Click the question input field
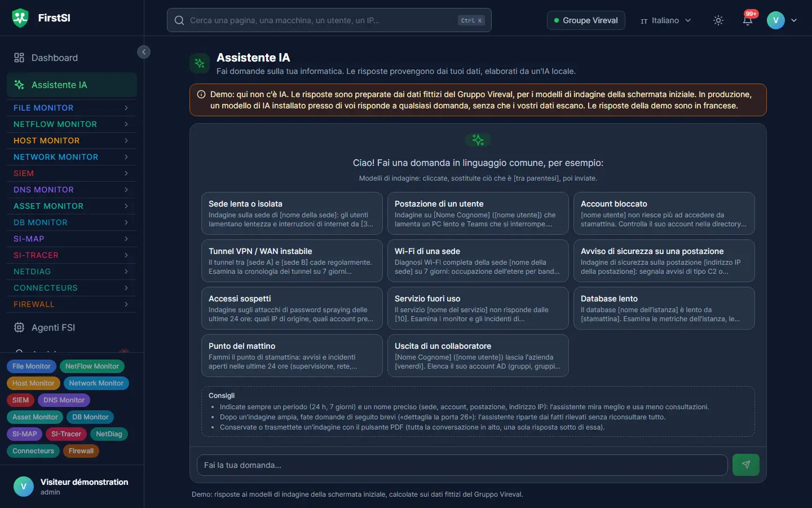Viewport: 812px width, 508px height. click(x=462, y=465)
